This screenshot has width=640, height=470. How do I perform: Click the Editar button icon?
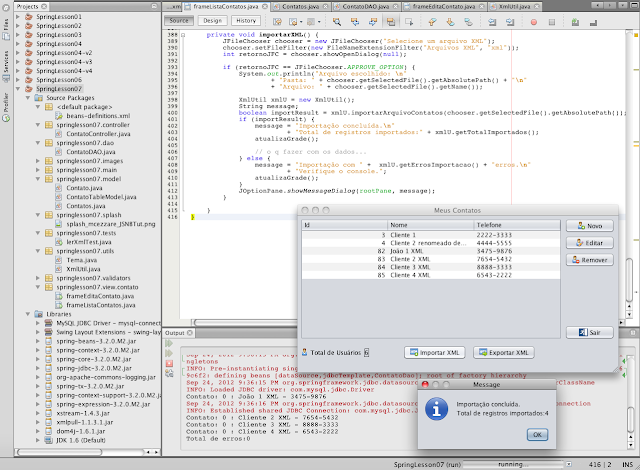pos(577,243)
